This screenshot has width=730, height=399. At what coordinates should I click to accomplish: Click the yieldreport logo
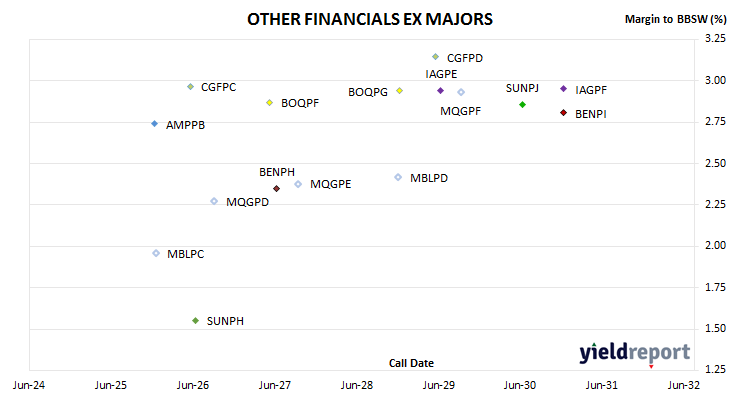[635, 353]
